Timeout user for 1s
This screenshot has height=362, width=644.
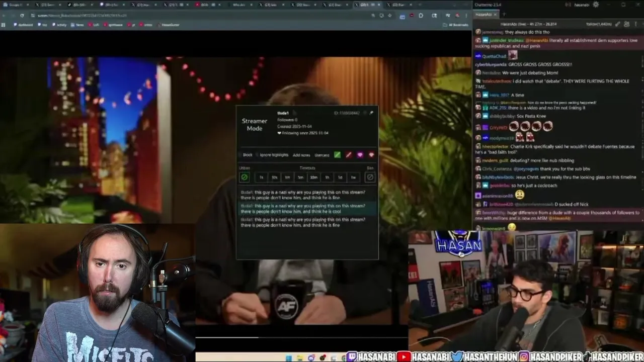tap(261, 177)
